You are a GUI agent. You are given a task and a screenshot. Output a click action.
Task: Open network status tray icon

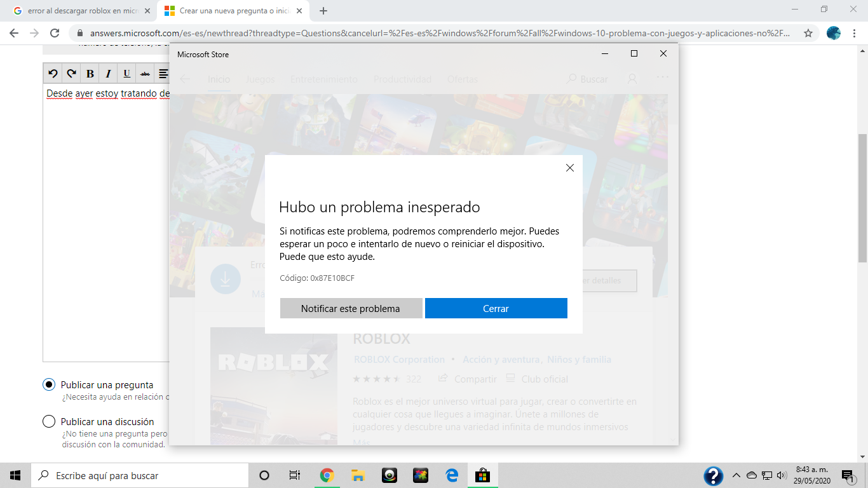[767, 475]
